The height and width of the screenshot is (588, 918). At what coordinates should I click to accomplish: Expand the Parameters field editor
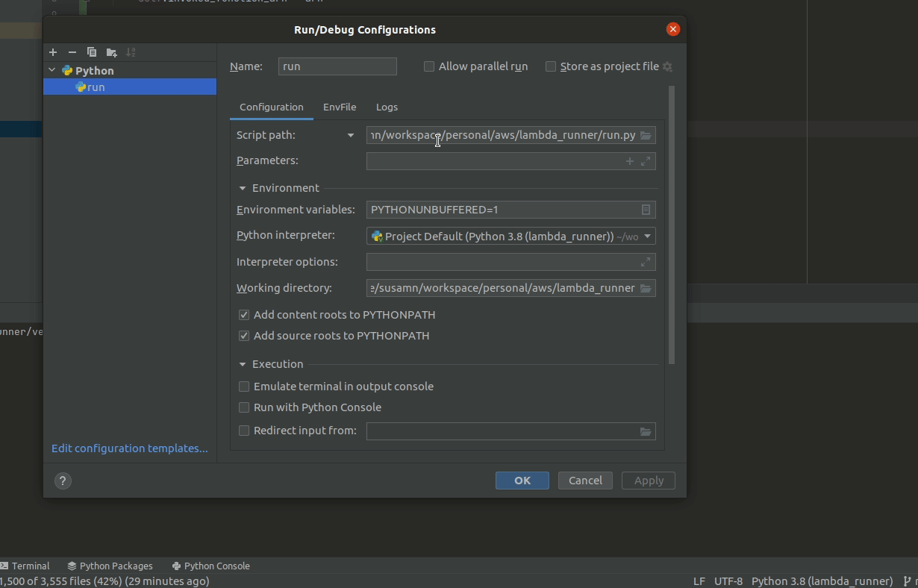click(646, 161)
